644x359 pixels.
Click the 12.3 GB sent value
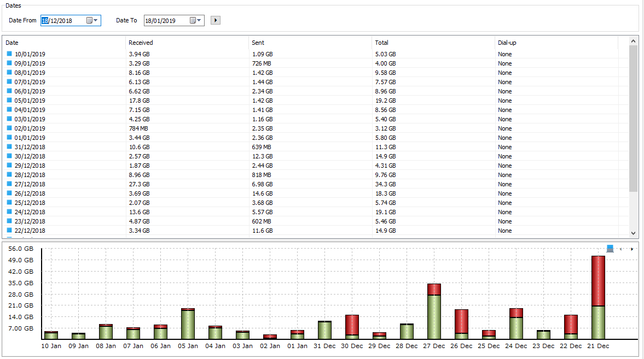263,156
